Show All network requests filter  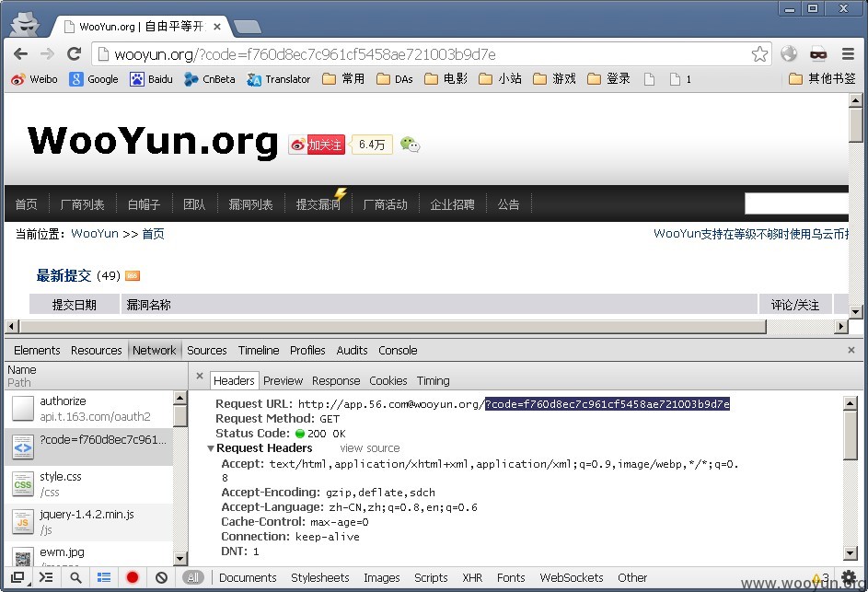tap(192, 577)
